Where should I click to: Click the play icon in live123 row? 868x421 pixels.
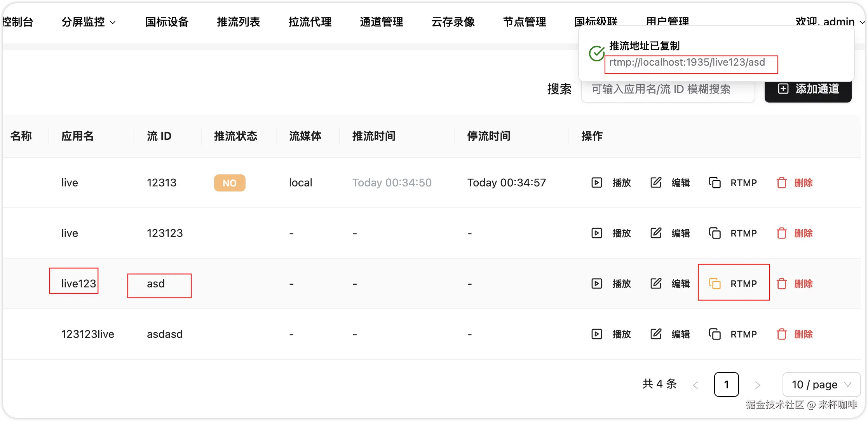596,284
